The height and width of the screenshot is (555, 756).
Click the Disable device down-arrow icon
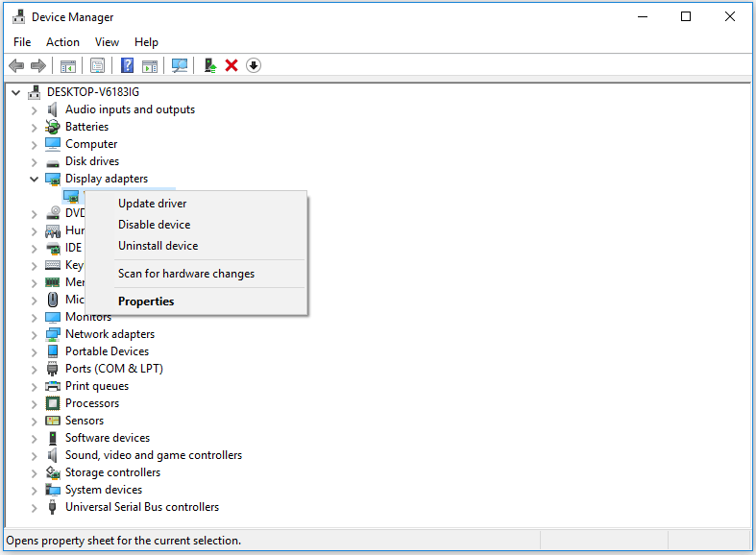pos(254,65)
